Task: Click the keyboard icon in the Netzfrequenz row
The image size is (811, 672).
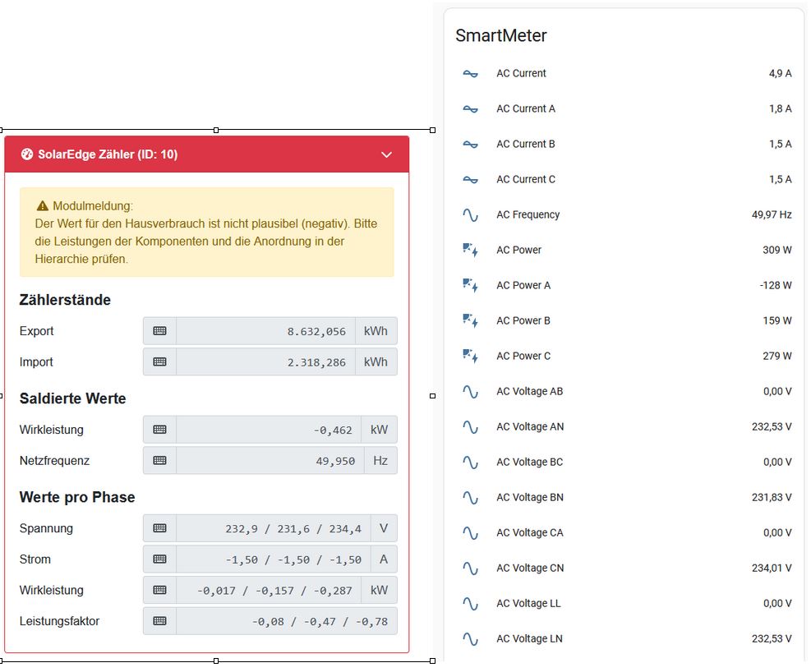Action: click(159, 461)
